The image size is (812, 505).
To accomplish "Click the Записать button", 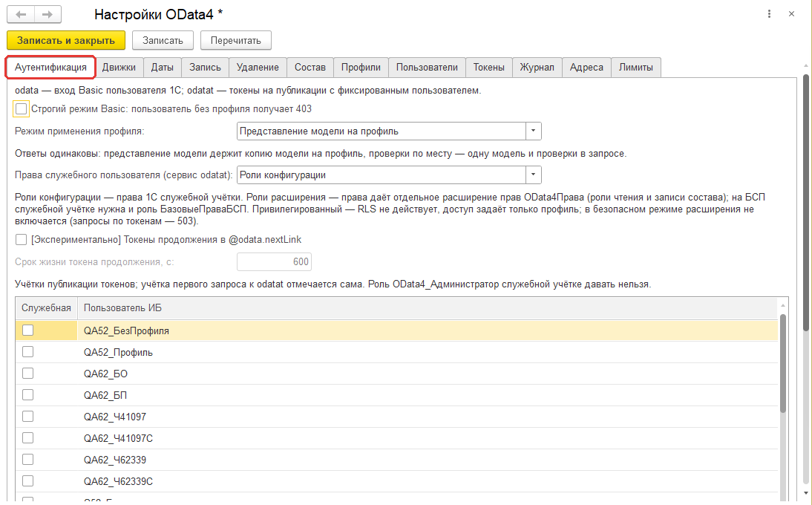I will click(163, 40).
